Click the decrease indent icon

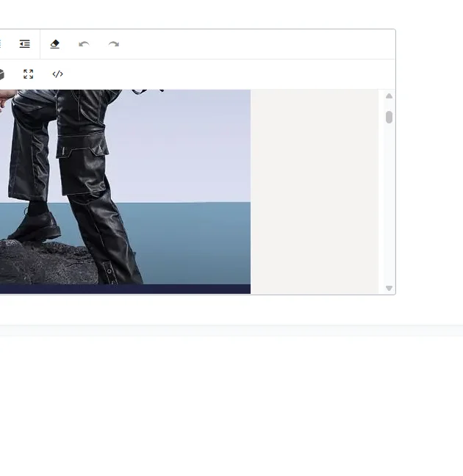pos(24,44)
